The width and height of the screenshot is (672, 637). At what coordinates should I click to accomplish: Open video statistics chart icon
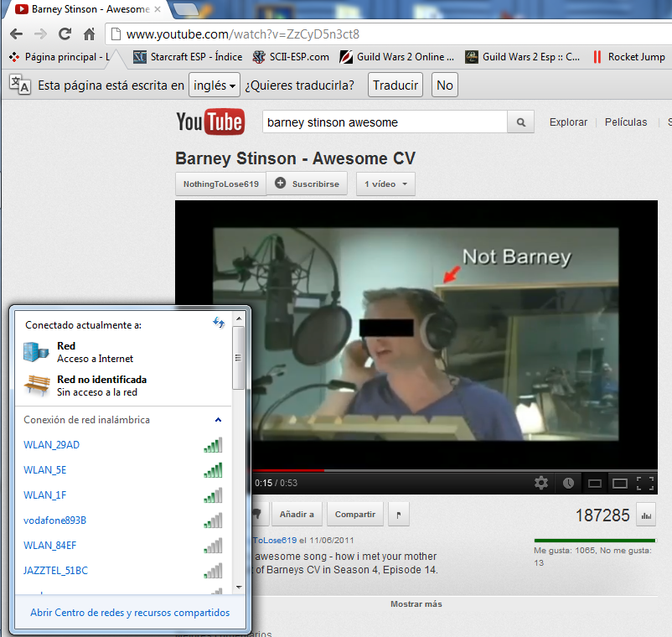pos(646,515)
